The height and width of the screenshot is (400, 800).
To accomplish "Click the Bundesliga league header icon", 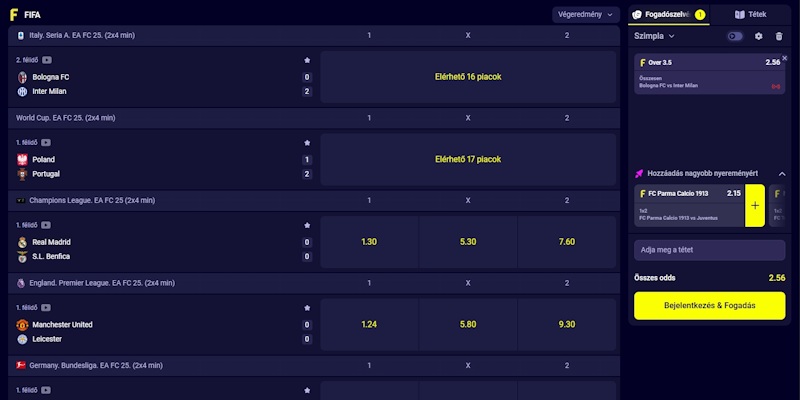I will point(21,366).
